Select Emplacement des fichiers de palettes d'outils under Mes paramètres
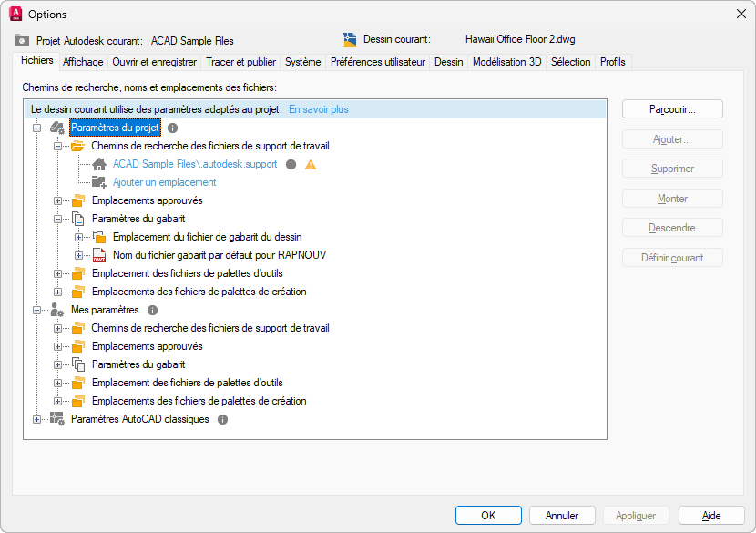This screenshot has height=533, width=756. (x=188, y=383)
